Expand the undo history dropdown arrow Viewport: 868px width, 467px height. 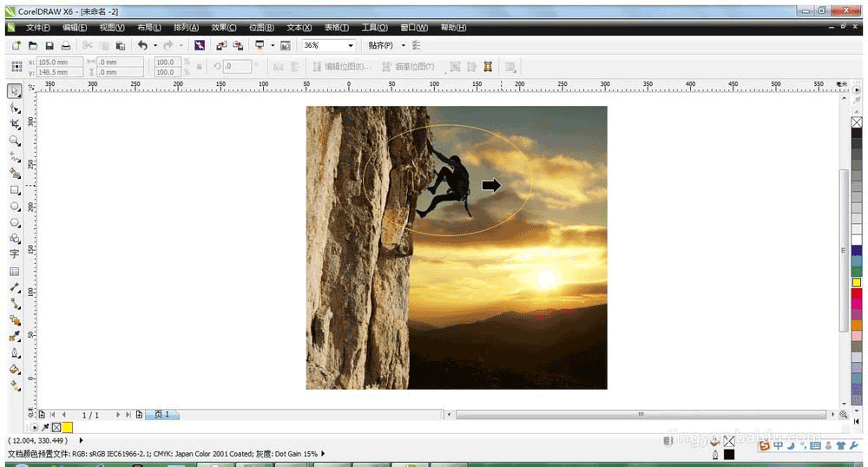(155, 45)
